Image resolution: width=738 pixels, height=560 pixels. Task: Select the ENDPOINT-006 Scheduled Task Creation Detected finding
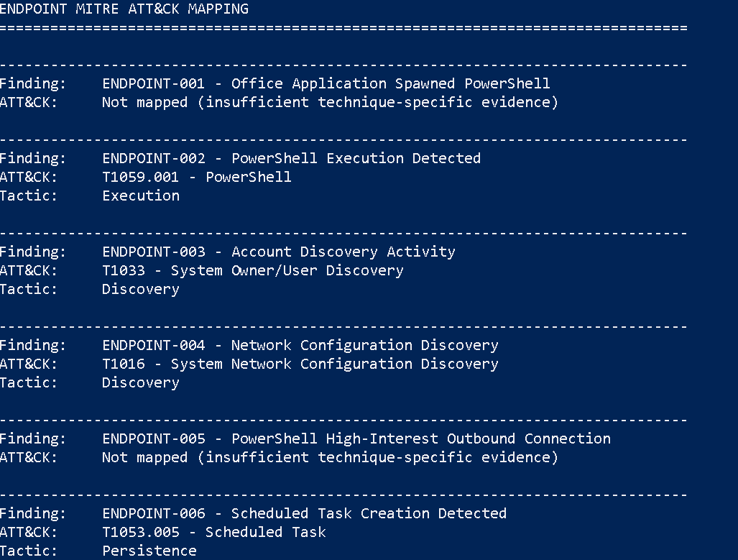point(305,513)
